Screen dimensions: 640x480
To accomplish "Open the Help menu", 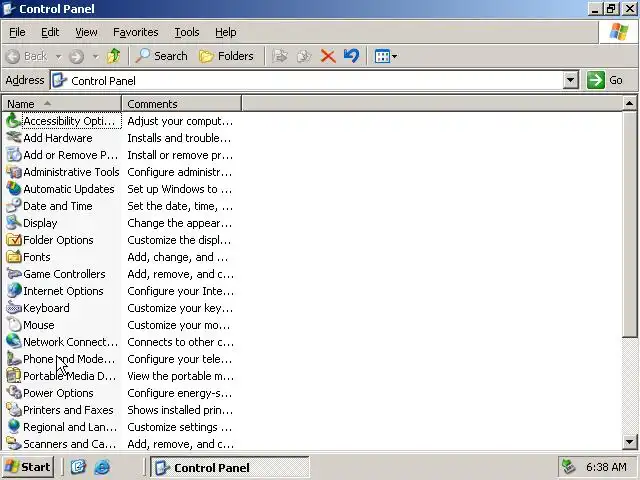I will pyautogui.click(x=226, y=32).
